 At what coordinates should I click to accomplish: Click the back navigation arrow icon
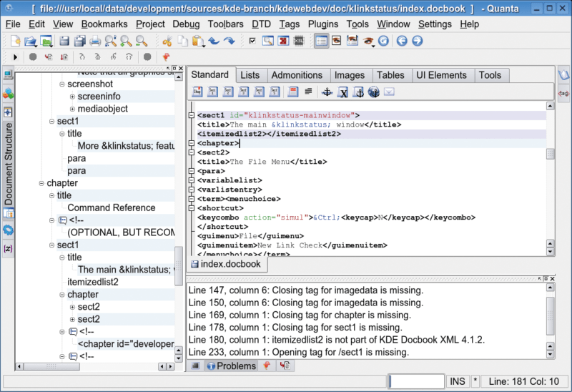point(402,41)
